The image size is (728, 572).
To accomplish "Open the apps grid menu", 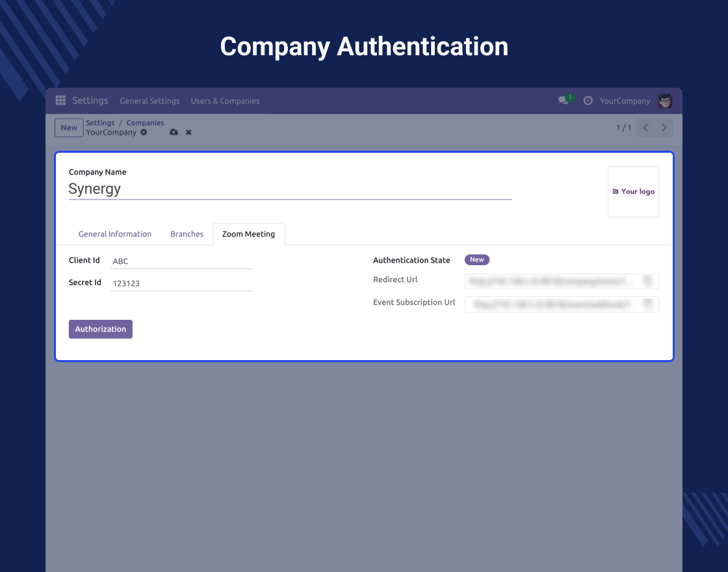I will coord(60,101).
